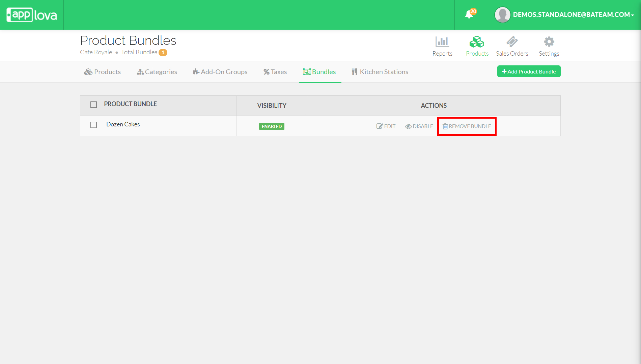This screenshot has height=364, width=641.
Task: Open the Taxes tab
Action: click(x=275, y=72)
